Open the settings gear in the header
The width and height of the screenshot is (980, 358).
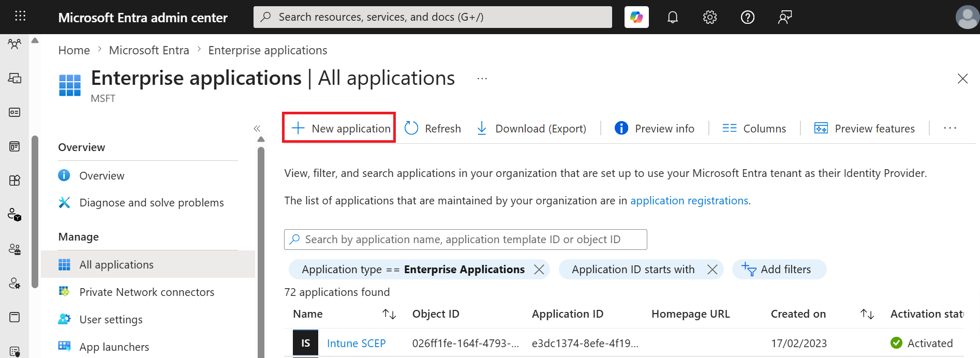[x=710, y=17]
